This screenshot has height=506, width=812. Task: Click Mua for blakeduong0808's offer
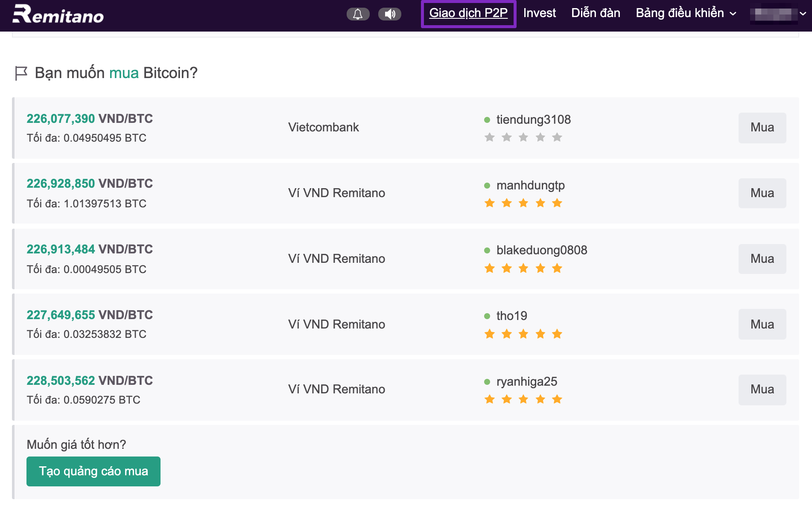762,259
